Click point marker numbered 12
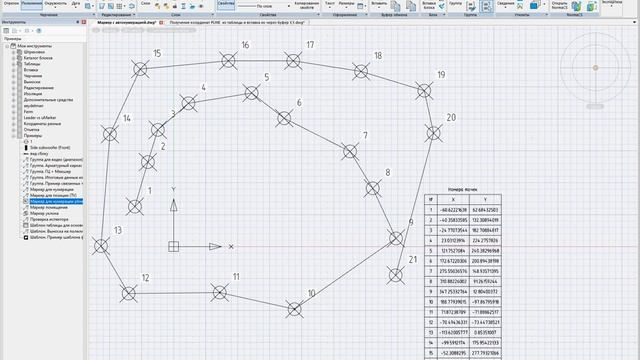Screen dimensions: 640x360 click(129, 293)
